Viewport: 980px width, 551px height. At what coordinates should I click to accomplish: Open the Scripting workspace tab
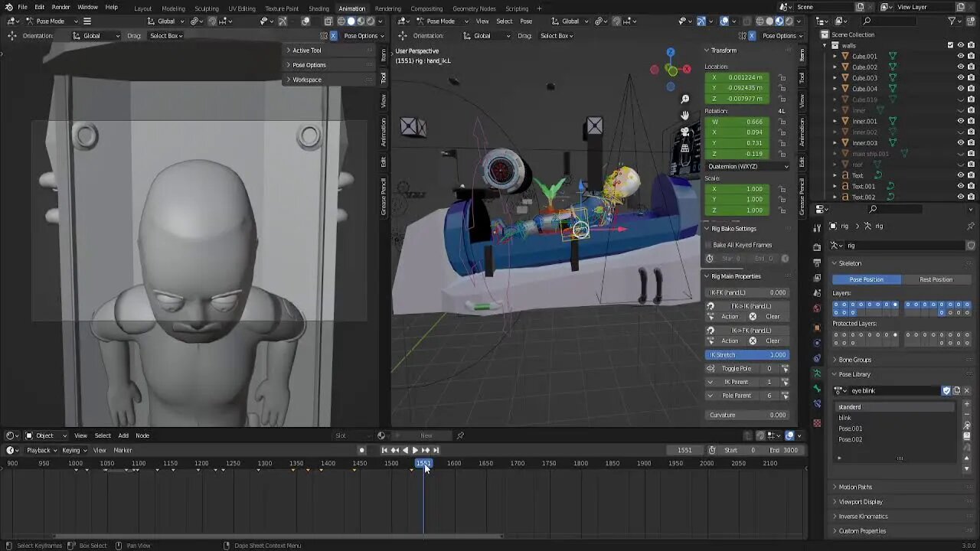coord(517,8)
